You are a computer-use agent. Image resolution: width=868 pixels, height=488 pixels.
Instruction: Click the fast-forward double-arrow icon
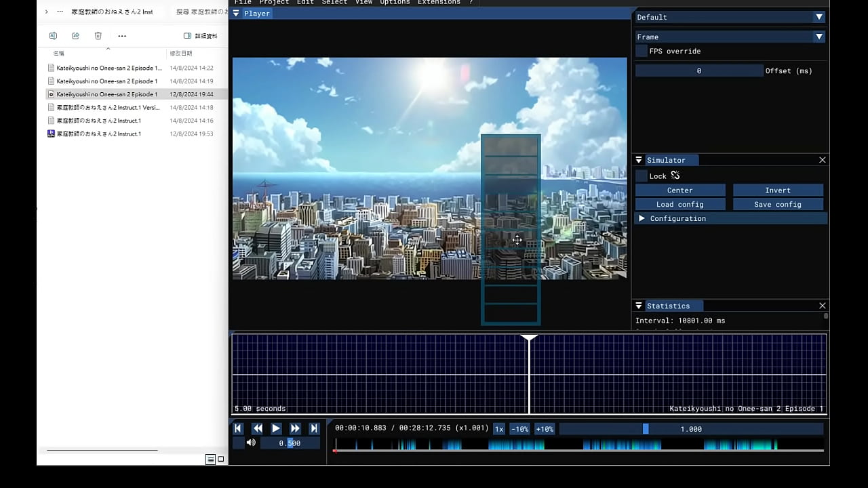295,428
